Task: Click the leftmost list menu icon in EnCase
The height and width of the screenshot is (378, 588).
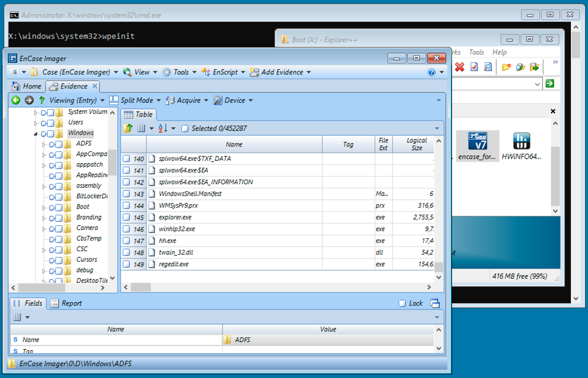Action: (13, 72)
